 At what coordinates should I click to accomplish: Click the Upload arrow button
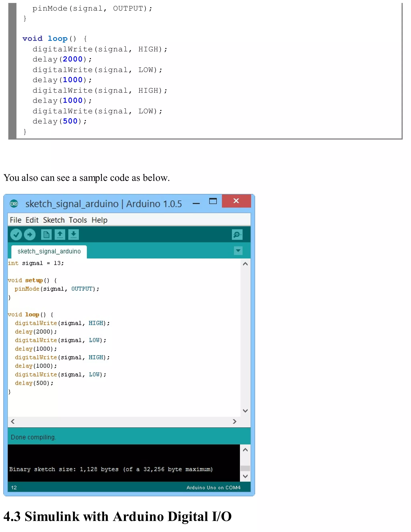click(x=30, y=234)
